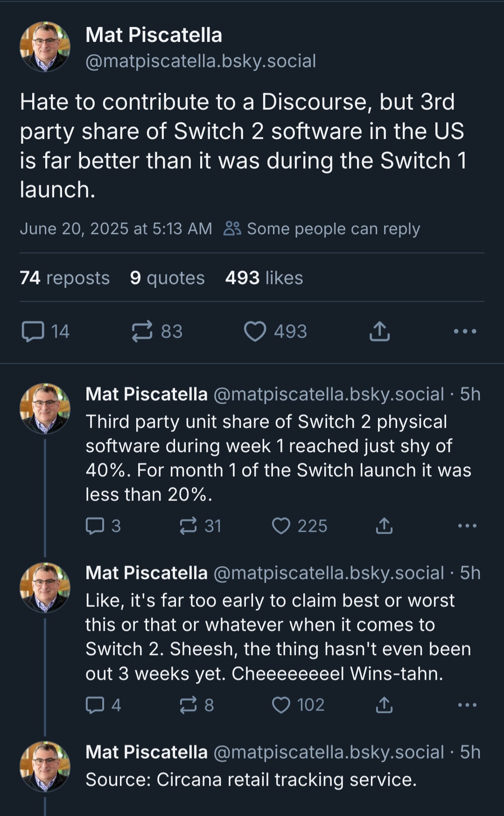Image resolution: width=504 pixels, height=816 pixels.
Task: Reply to the main post with 14 replies
Action: click(45, 331)
